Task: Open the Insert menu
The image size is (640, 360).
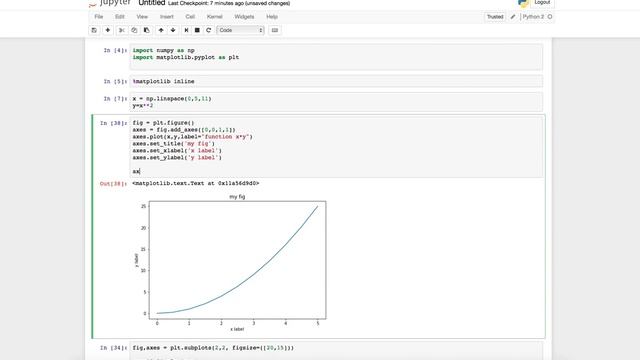Action: click(167, 17)
